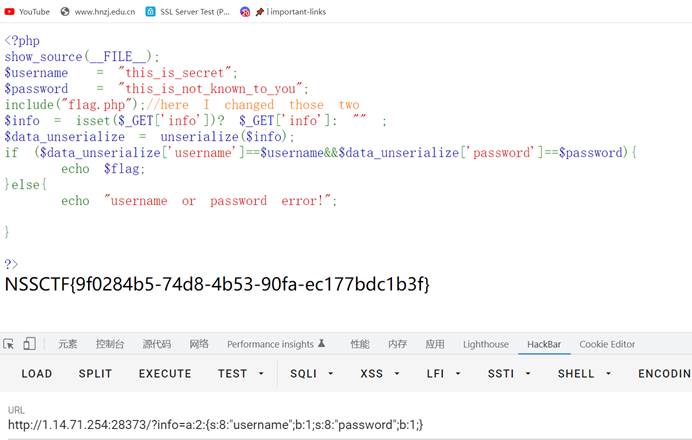
Task: Expand the TEST dropdown menu
Action: (240, 374)
